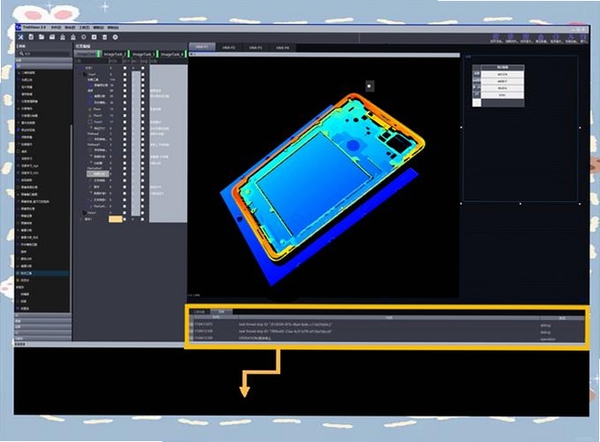The height and width of the screenshot is (442, 600).
Task: Click the open folder icon in the toolbar
Action: 41,37
